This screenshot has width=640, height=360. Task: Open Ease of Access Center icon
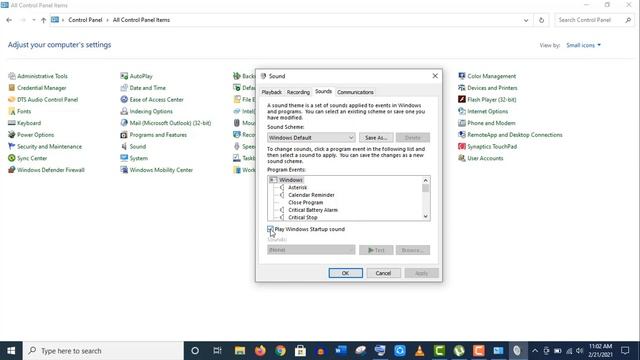(124, 100)
